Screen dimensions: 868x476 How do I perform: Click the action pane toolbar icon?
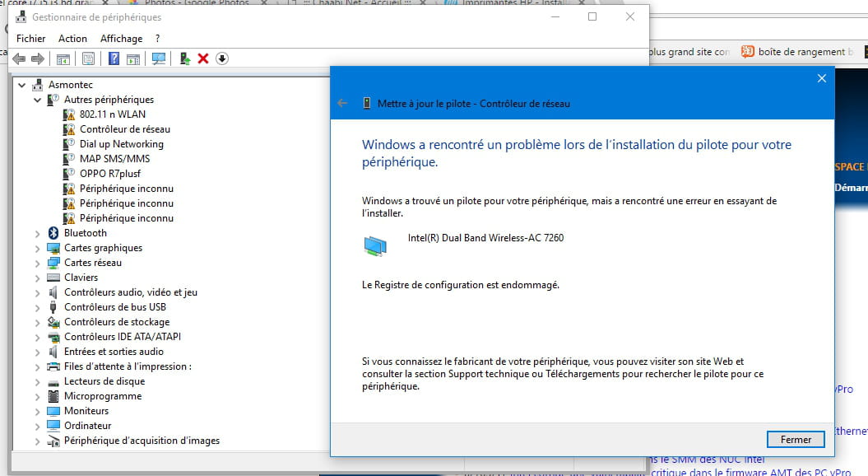[132, 58]
